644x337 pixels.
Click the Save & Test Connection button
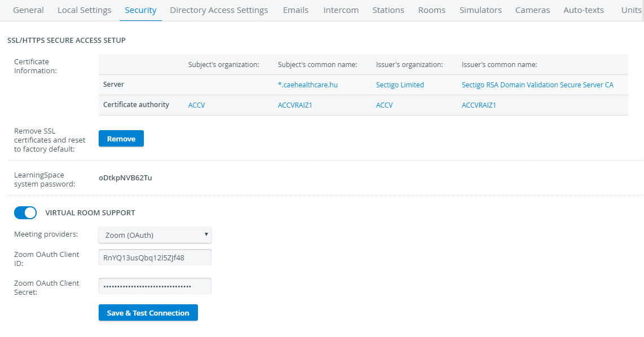[x=148, y=312]
